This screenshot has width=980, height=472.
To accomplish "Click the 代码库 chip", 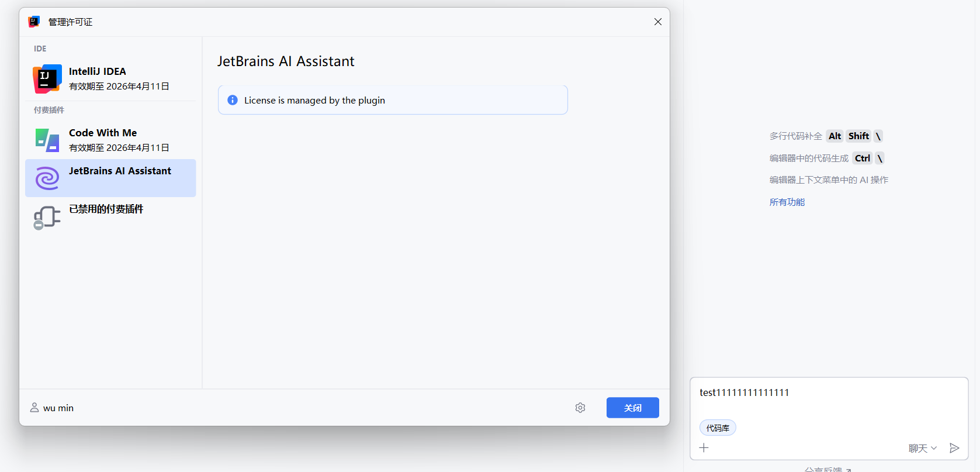I will 718,428.
